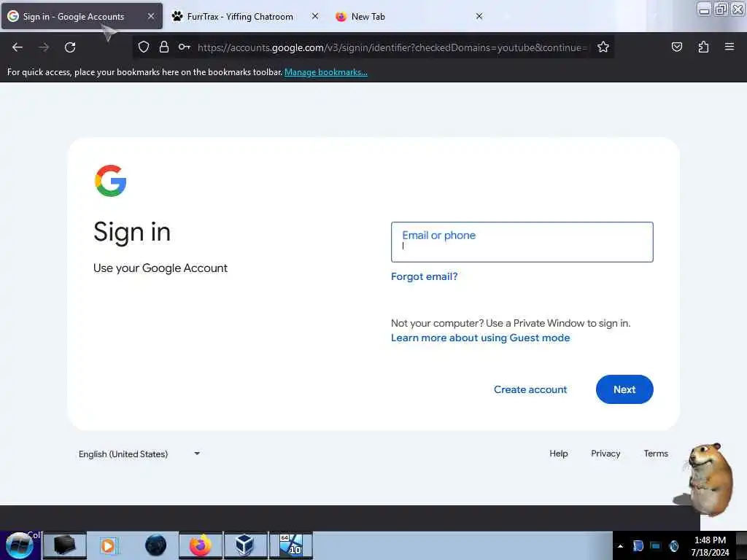Open the Terms link in the footer
The width and height of the screenshot is (747, 560).
[x=656, y=454]
